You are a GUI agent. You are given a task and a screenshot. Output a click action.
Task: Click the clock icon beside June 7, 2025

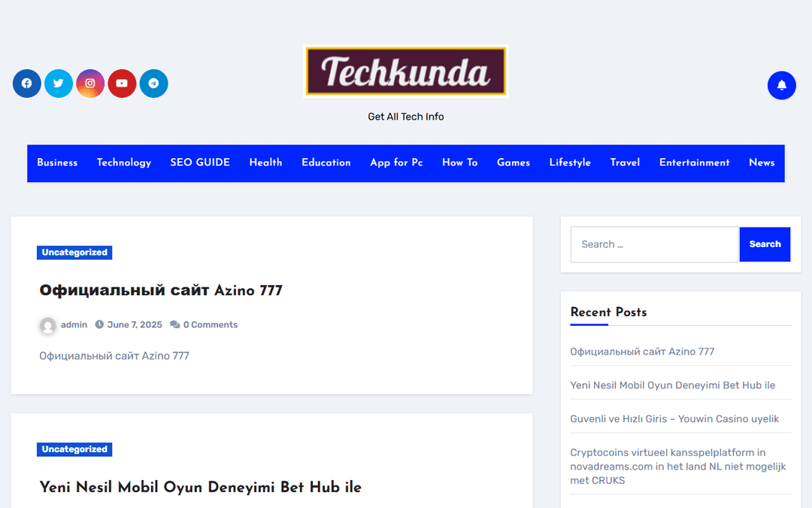[x=99, y=325]
